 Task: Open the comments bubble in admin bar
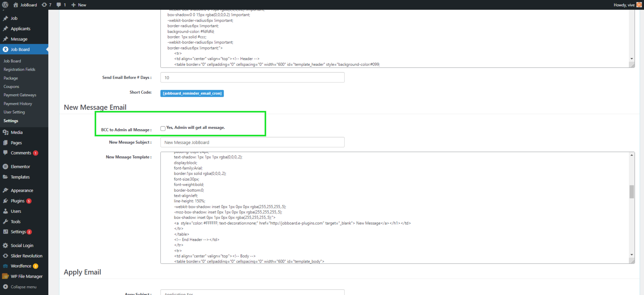[x=61, y=5]
